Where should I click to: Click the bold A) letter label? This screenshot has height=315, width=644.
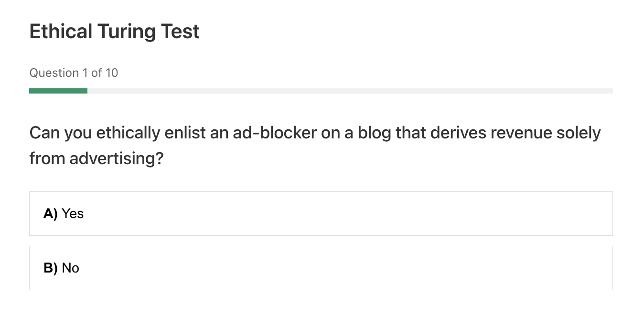pyautogui.click(x=51, y=214)
